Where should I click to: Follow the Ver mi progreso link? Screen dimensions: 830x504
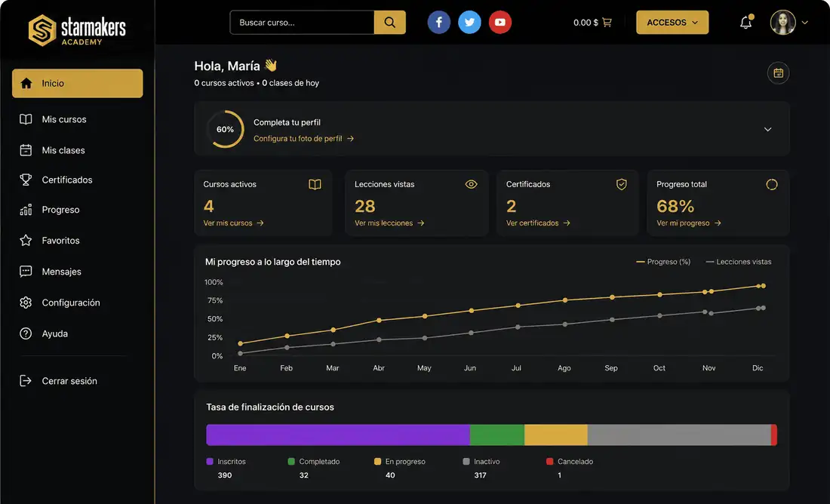689,223
